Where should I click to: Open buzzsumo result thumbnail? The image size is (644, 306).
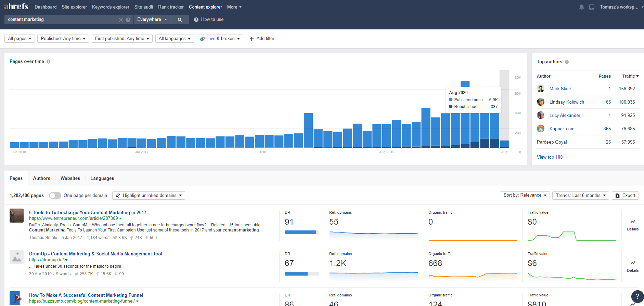(x=15, y=298)
